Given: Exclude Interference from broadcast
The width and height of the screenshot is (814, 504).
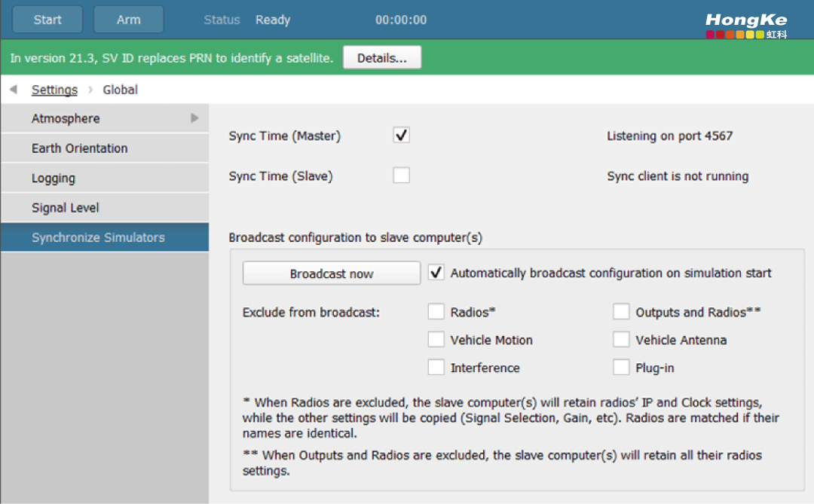Looking at the screenshot, I should (436, 368).
